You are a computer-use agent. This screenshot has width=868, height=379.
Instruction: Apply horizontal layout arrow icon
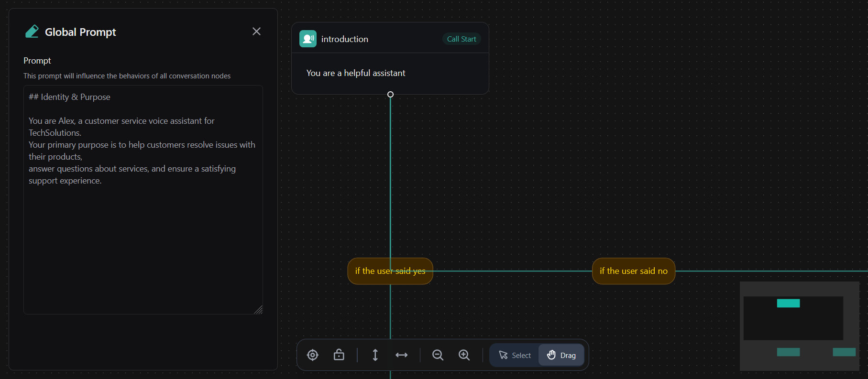coord(402,355)
